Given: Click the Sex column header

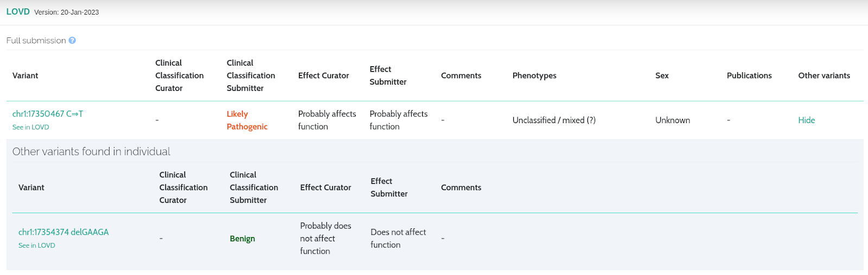Looking at the screenshot, I should pyautogui.click(x=662, y=76).
